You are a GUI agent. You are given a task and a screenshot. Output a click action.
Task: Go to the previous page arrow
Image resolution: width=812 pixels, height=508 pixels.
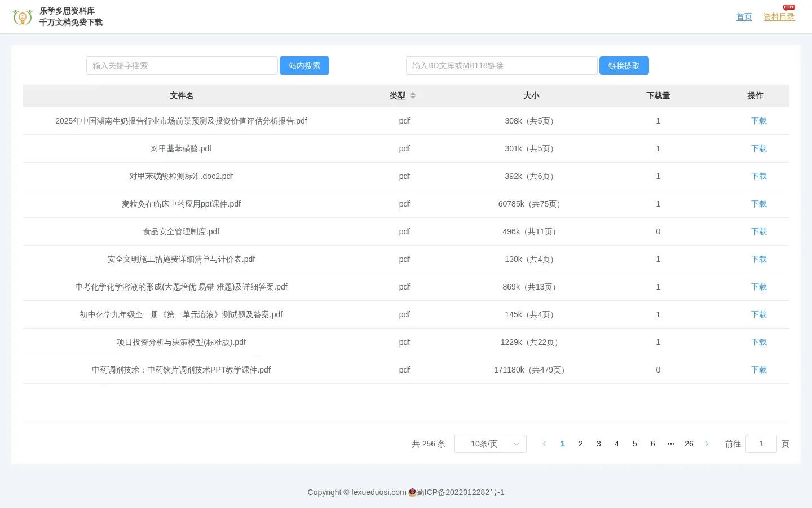point(544,444)
